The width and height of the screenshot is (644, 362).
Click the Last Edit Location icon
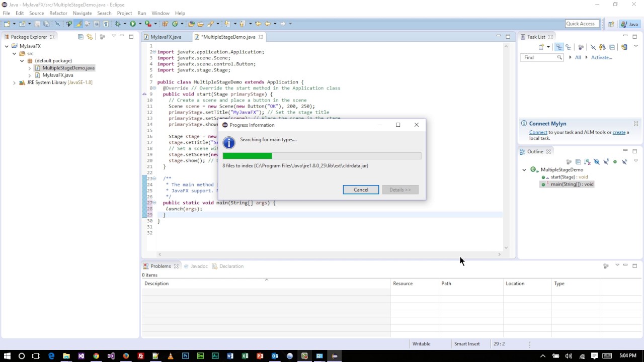click(258, 24)
